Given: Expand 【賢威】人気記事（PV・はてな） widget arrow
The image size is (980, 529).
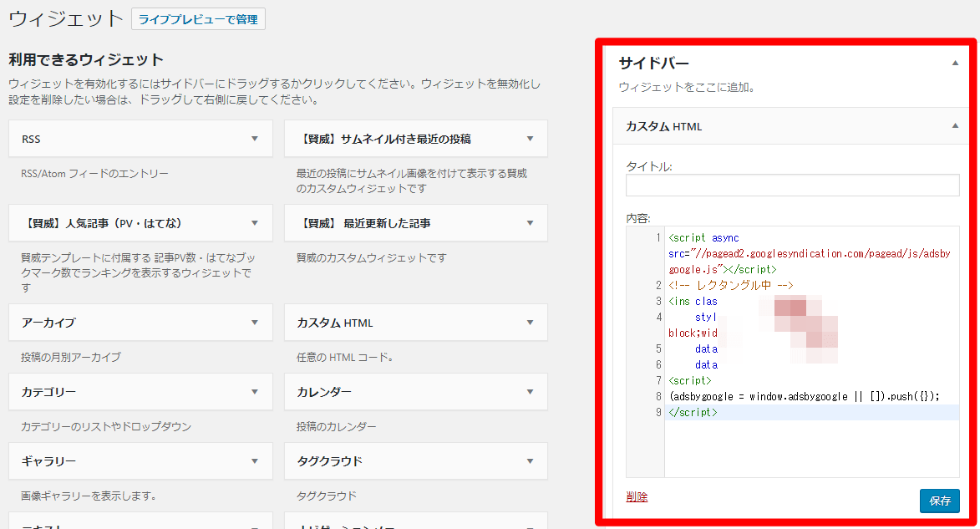Looking at the screenshot, I should click(254, 223).
